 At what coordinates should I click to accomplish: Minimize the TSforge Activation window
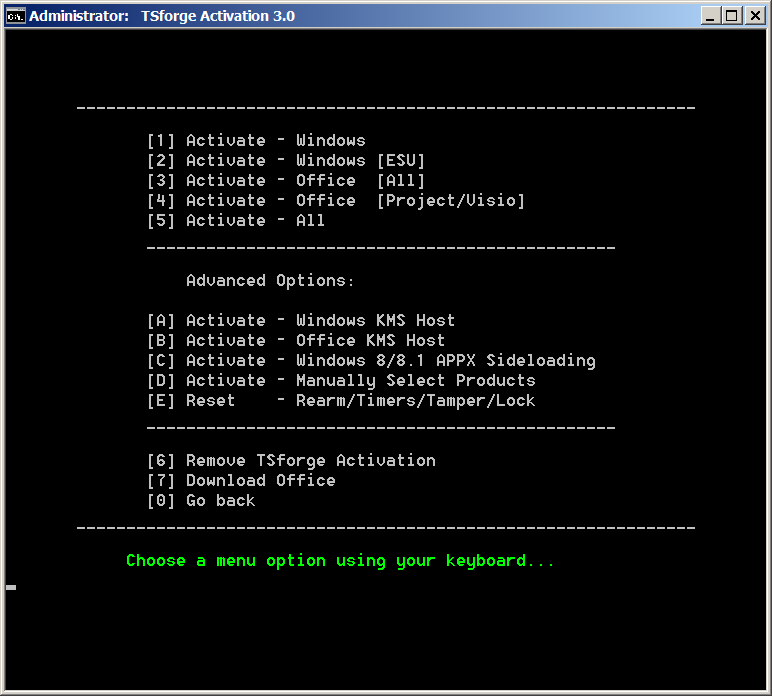click(x=711, y=16)
